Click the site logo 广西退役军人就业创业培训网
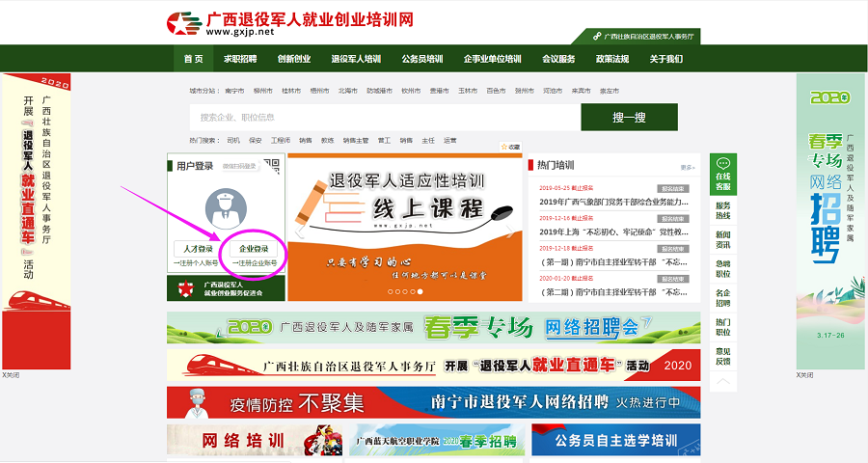 pos(290,24)
